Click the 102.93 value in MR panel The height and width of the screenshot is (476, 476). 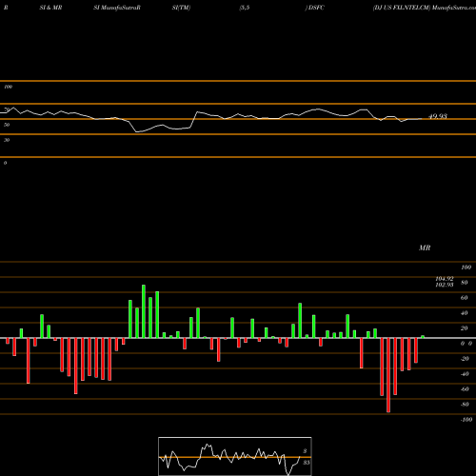[445, 285]
